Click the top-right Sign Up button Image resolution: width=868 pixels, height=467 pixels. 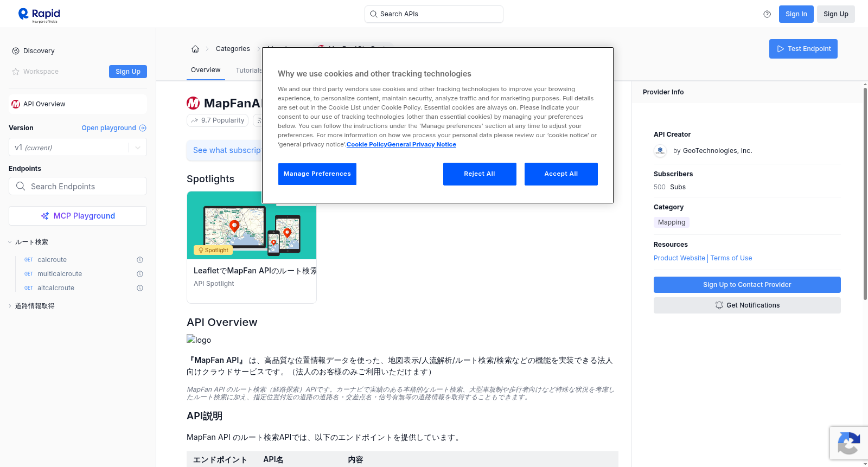(x=835, y=14)
